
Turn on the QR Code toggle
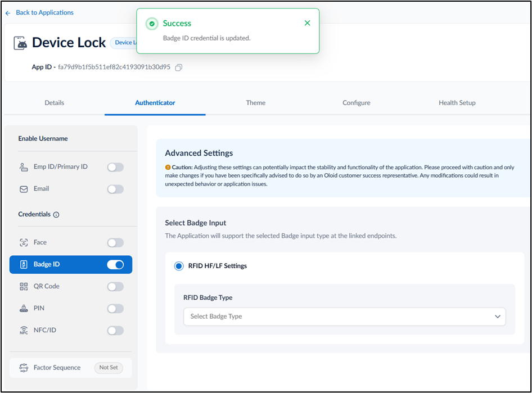115,287
